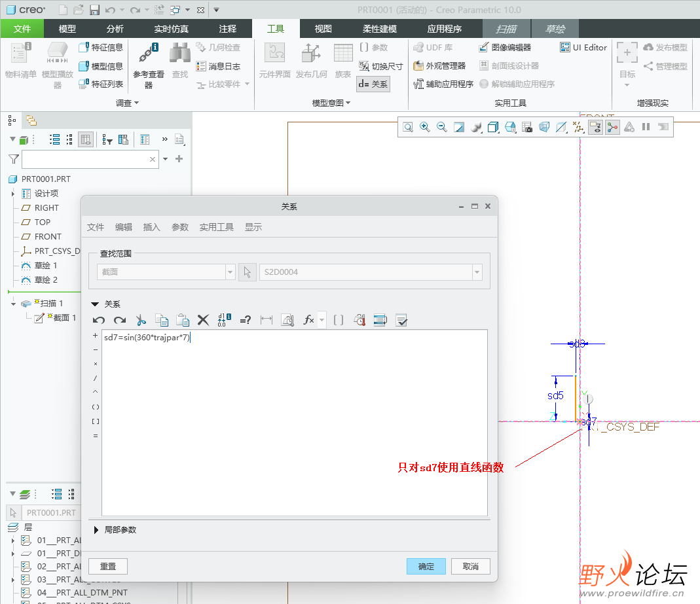Click the Paste icon in relations toolbar

click(182, 320)
